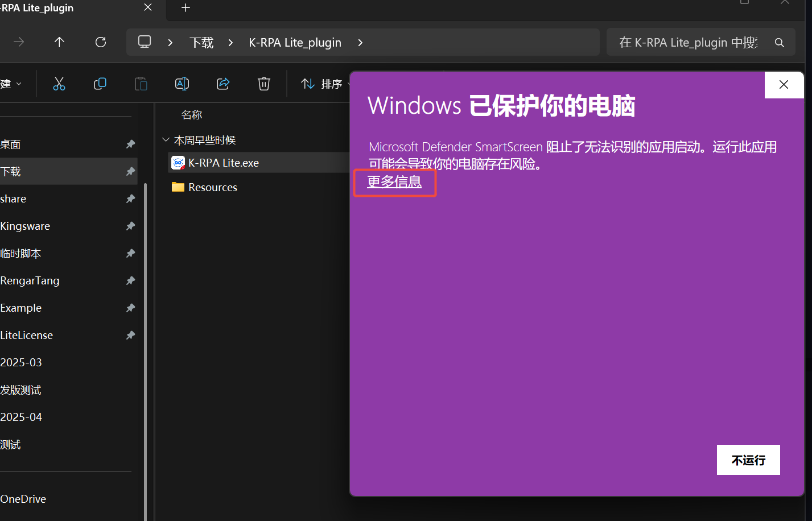Screen dimensions: 812x521
Task: Click the 不运行 button
Action: (748, 460)
